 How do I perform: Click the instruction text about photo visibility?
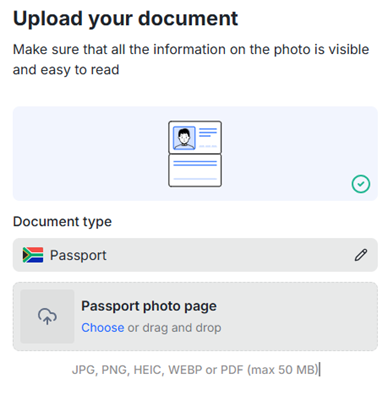(191, 59)
